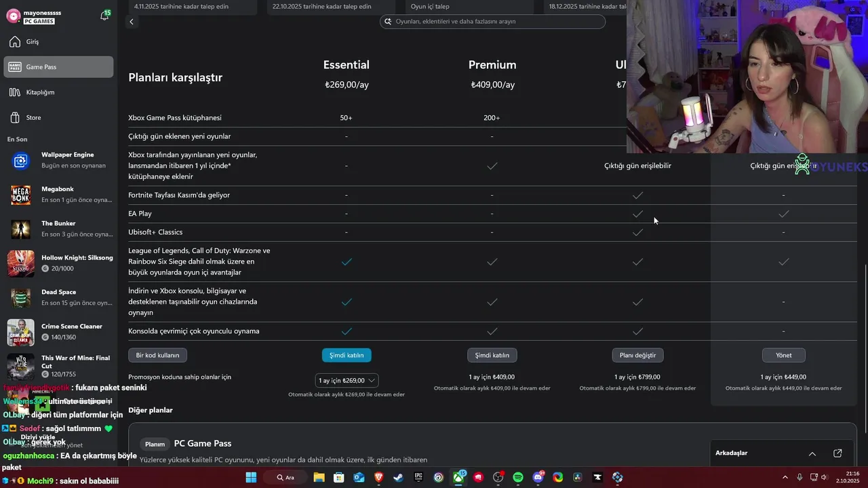The image size is (868, 488).
Task: Click the taskbar Ara search box
Action: click(286, 477)
